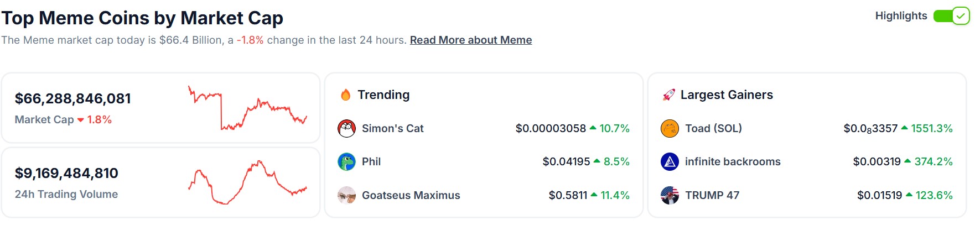
Task: Click the 24h trading volume sparkline chart
Action: point(247,182)
